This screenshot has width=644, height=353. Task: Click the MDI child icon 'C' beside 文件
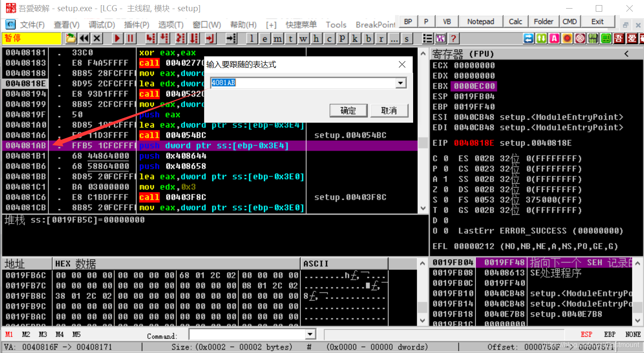(10, 25)
